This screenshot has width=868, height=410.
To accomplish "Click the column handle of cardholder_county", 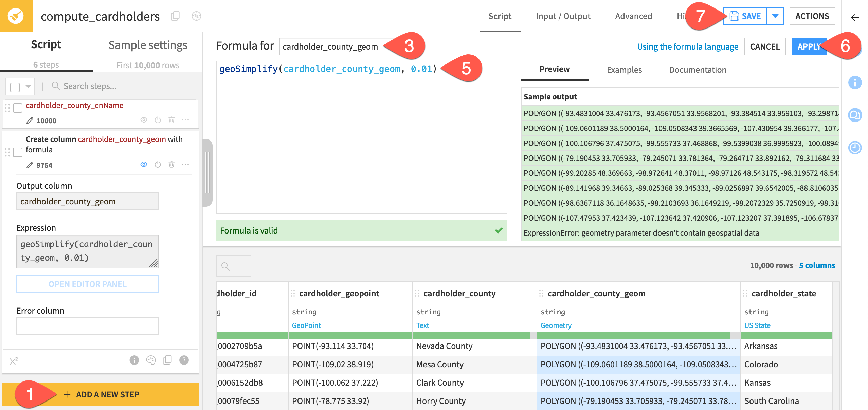I will tap(417, 293).
